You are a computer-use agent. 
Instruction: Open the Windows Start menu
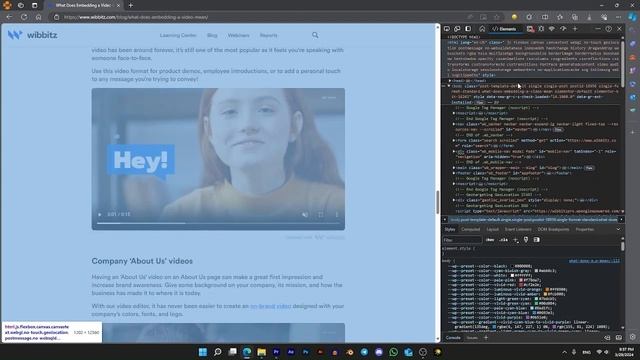pos(203,352)
